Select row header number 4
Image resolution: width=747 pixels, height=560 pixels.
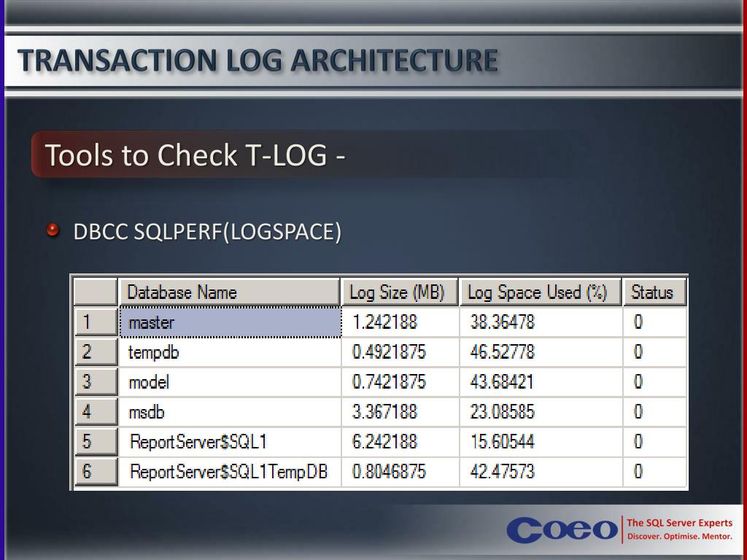pyautogui.click(x=96, y=412)
